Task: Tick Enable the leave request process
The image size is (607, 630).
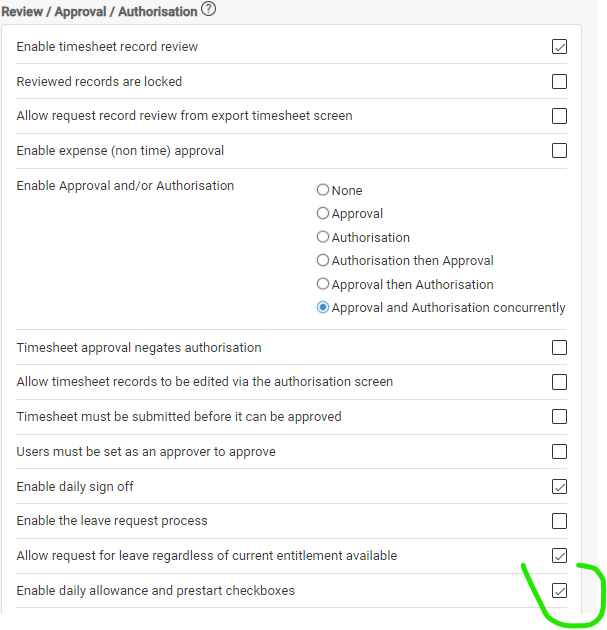Action: [559, 521]
